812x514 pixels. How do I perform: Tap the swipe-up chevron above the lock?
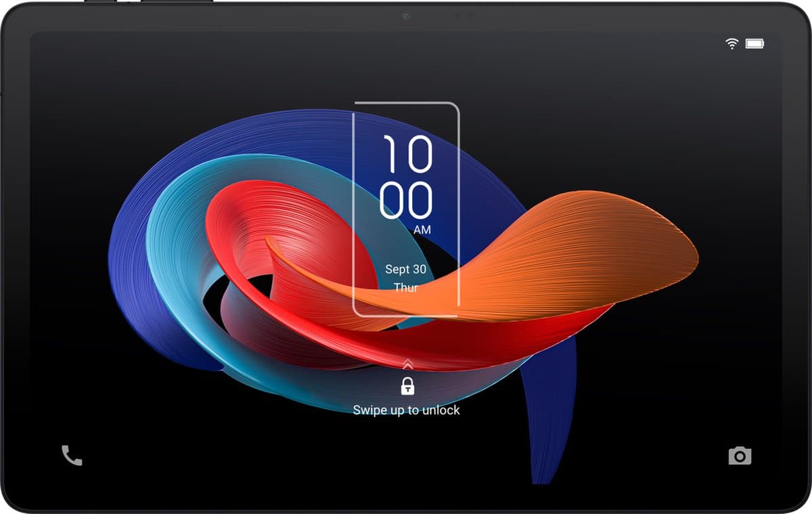pos(407,364)
